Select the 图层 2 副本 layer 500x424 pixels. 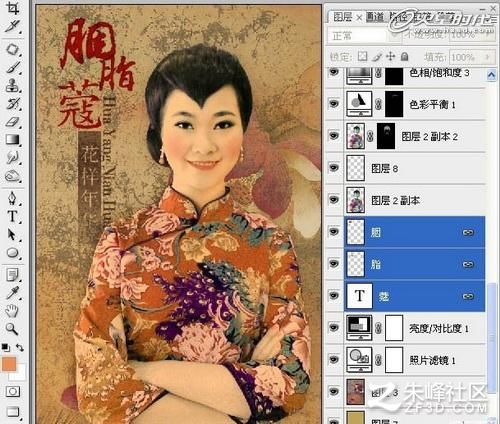coord(415,200)
